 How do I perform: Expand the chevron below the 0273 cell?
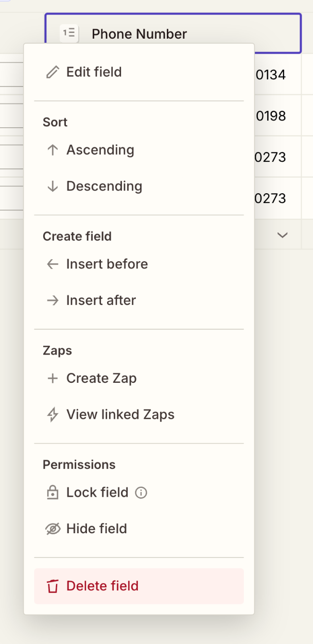tap(282, 235)
